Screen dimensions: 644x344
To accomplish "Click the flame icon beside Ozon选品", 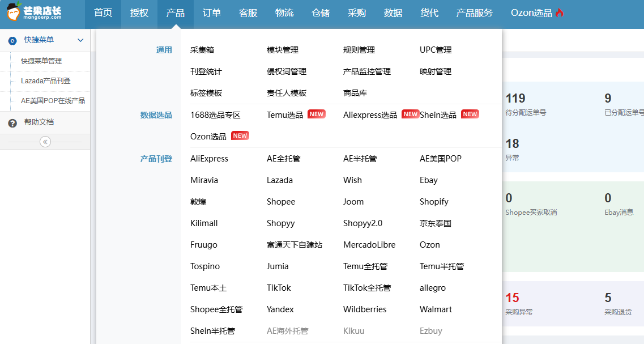I will point(560,12).
